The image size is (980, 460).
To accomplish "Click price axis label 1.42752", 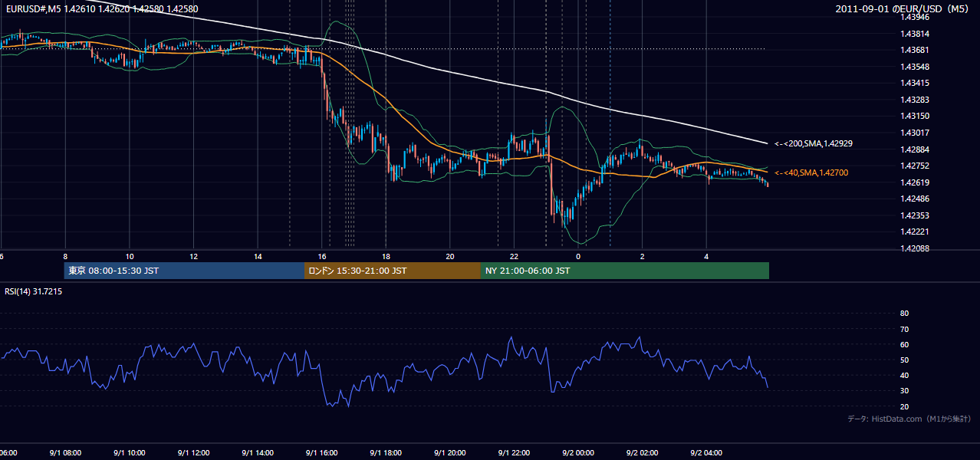I will (x=914, y=166).
